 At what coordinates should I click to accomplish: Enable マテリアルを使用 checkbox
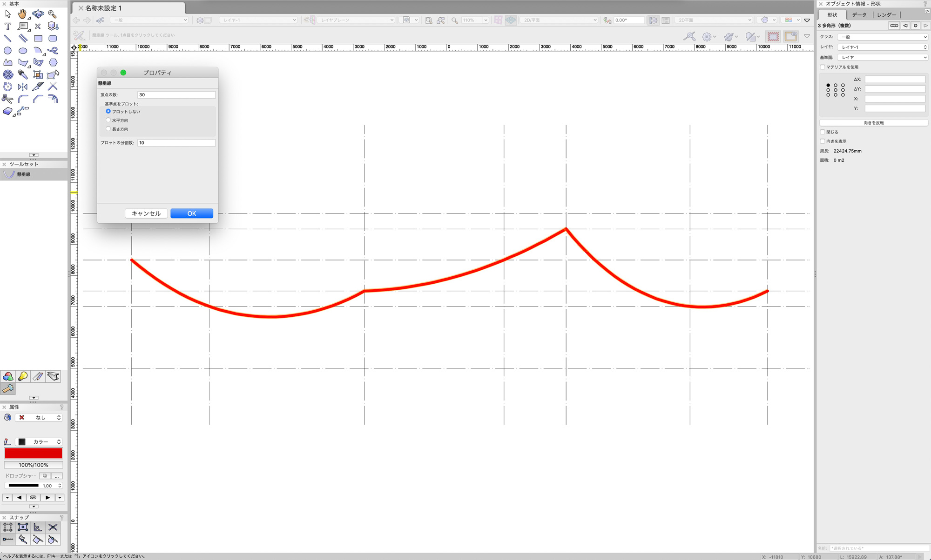823,67
